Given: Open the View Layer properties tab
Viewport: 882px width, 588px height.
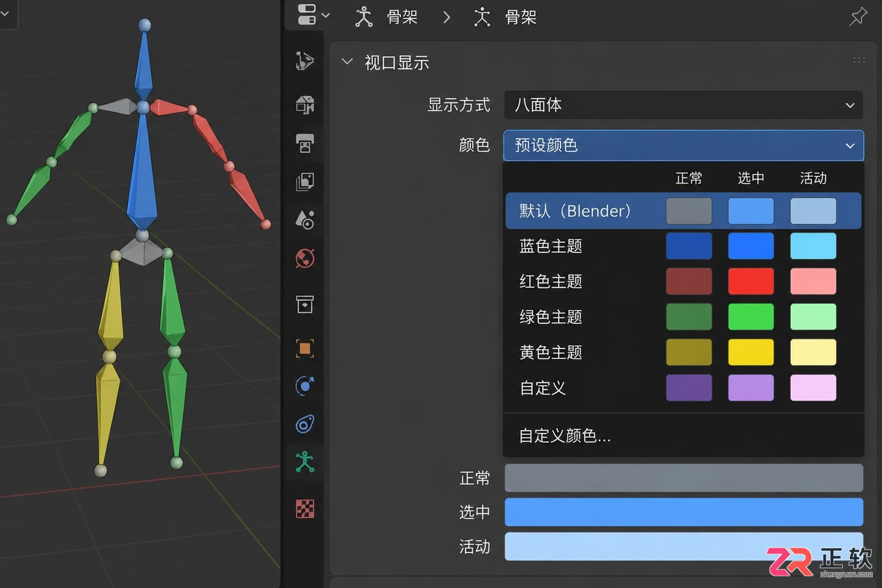Looking at the screenshot, I should pos(304,181).
